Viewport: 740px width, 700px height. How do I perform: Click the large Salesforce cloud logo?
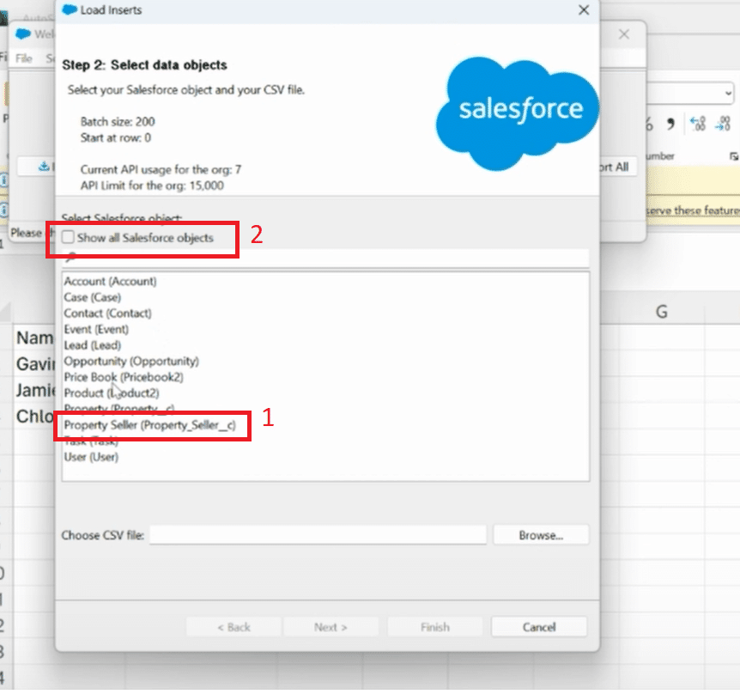pos(517,107)
